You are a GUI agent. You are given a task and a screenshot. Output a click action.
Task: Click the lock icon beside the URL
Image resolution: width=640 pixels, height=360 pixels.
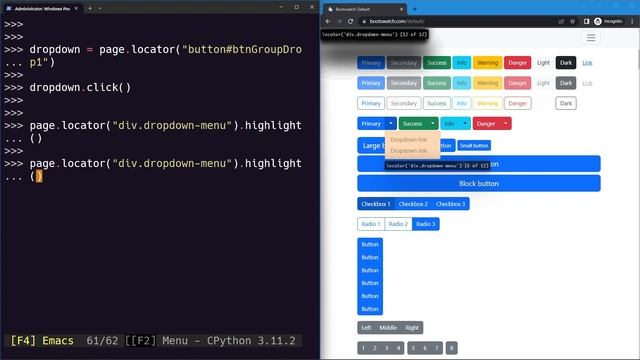pos(364,21)
